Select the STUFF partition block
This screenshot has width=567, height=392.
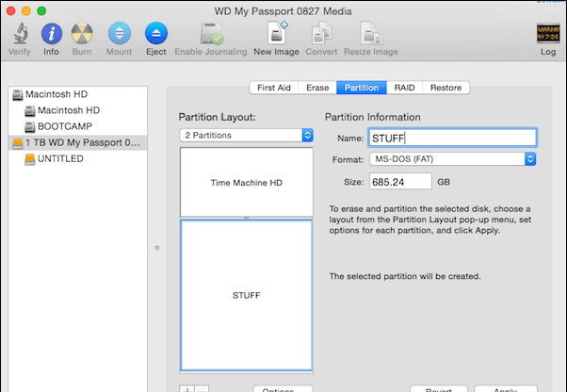tap(246, 295)
